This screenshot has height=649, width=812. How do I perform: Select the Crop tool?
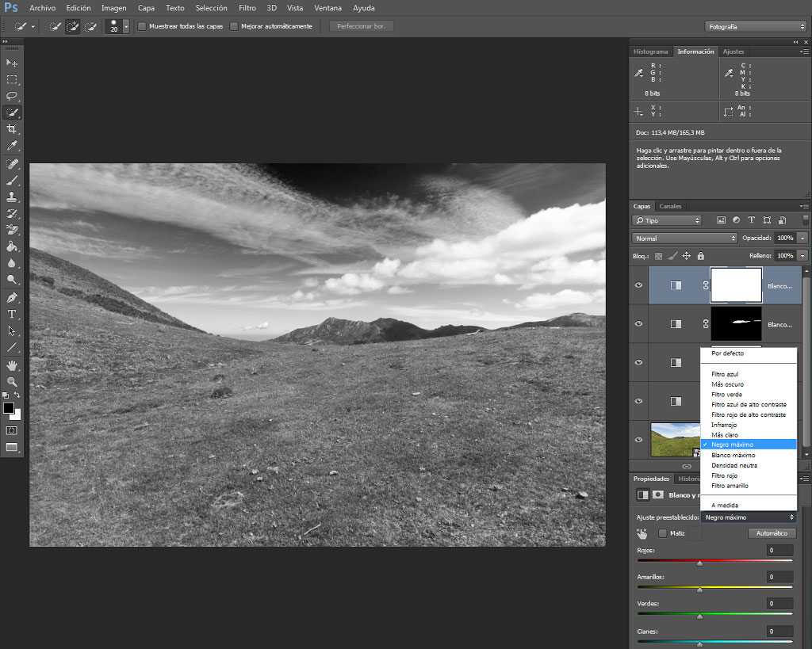pos(11,129)
